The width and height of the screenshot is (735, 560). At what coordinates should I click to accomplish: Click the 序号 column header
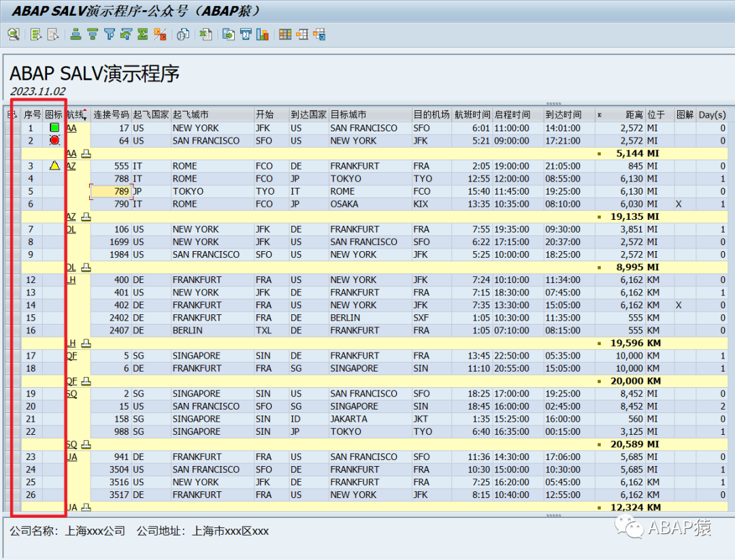tap(32, 115)
